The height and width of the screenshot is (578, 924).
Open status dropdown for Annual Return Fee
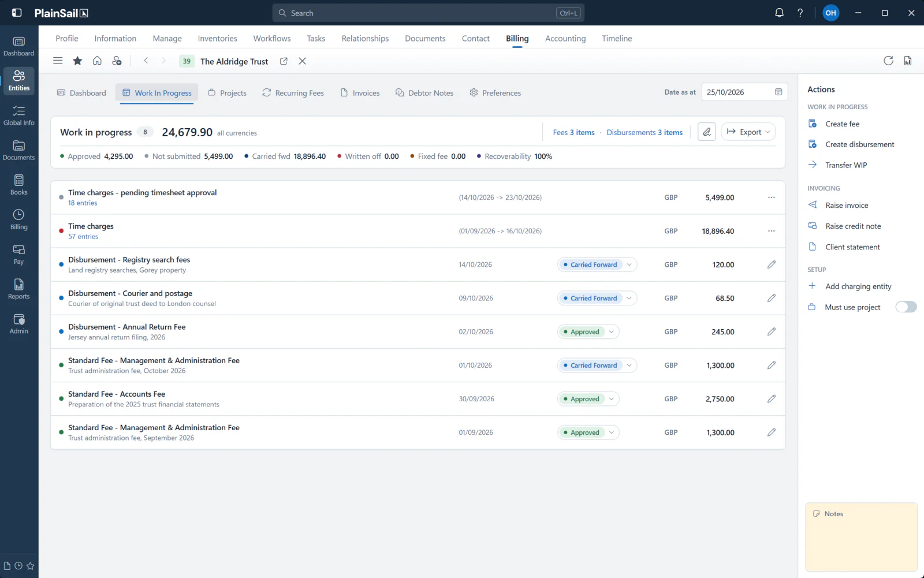click(x=612, y=332)
